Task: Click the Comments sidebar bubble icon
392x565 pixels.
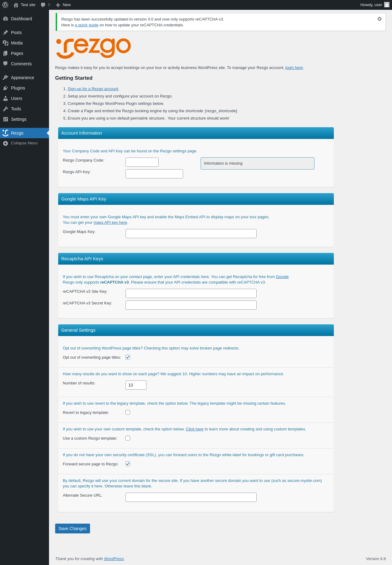Action: 6,64
